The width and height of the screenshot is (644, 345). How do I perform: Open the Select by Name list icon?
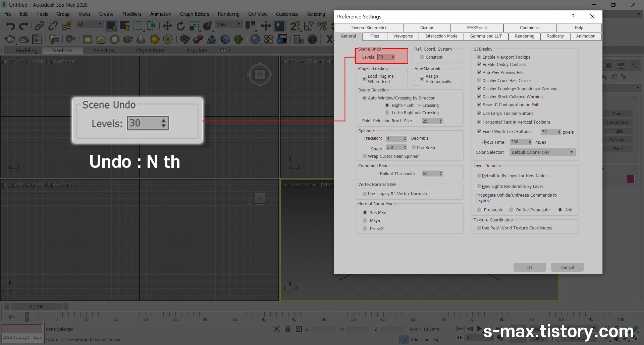(125, 26)
